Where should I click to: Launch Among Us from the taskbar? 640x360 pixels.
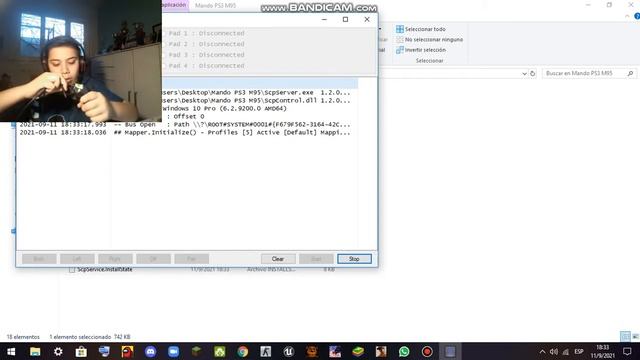127,351
